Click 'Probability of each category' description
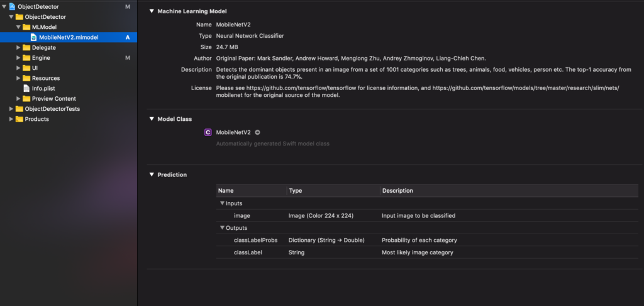This screenshot has height=306, width=644. point(419,240)
